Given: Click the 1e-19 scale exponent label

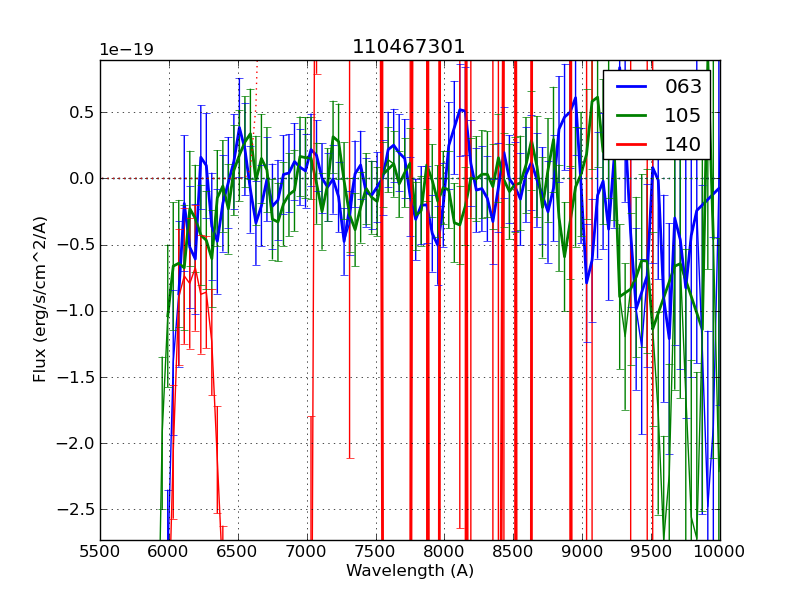Looking at the screenshot, I should (126, 50).
